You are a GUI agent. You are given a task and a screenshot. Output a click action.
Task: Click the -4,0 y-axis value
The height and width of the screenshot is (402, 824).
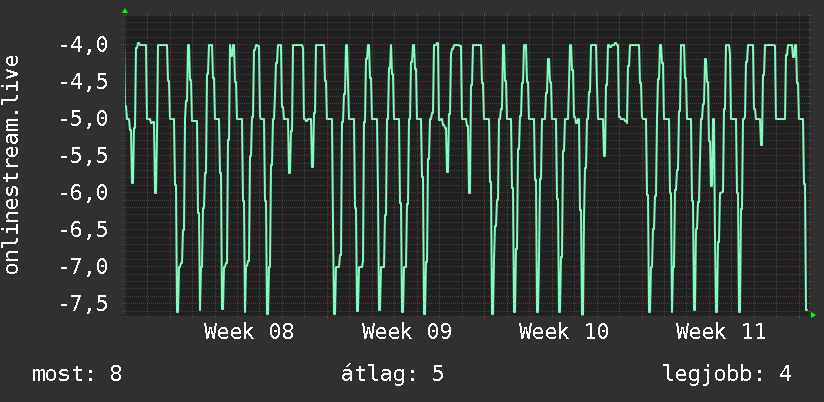pyautogui.click(x=84, y=45)
